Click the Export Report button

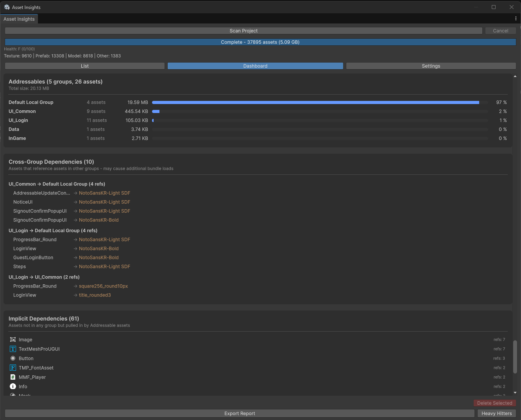pyautogui.click(x=240, y=413)
